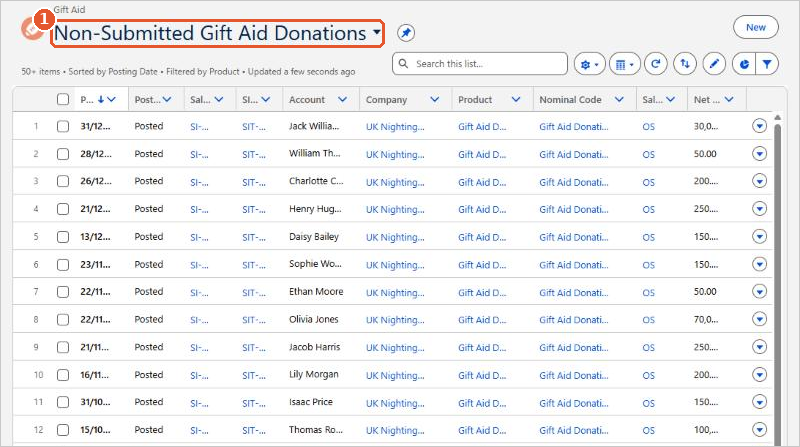The image size is (800, 447).
Task: Focus the Search this list field
Action: coord(480,64)
